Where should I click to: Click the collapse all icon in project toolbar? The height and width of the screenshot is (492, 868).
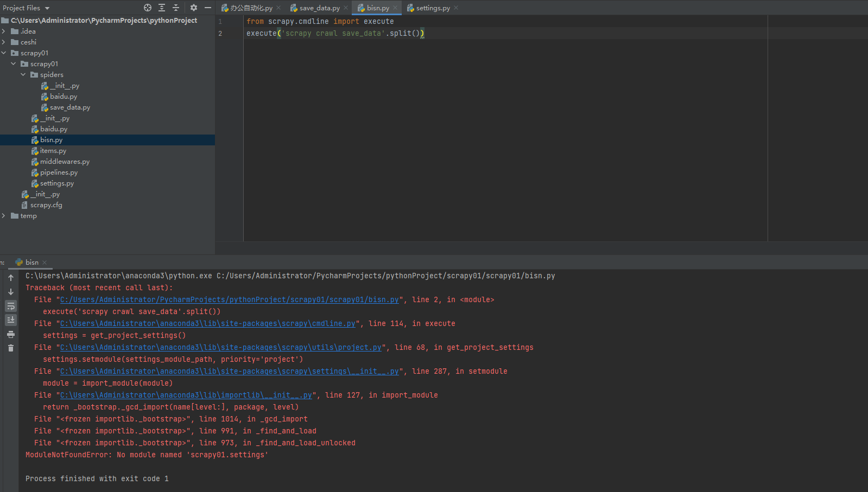pos(176,8)
